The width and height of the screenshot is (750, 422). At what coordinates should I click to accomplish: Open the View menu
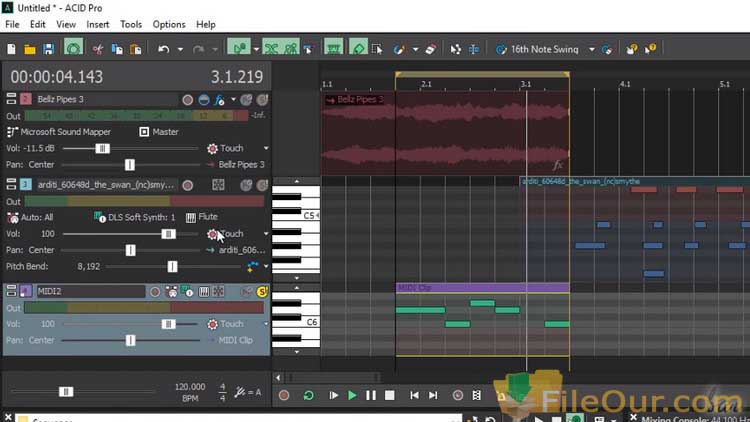(x=66, y=24)
